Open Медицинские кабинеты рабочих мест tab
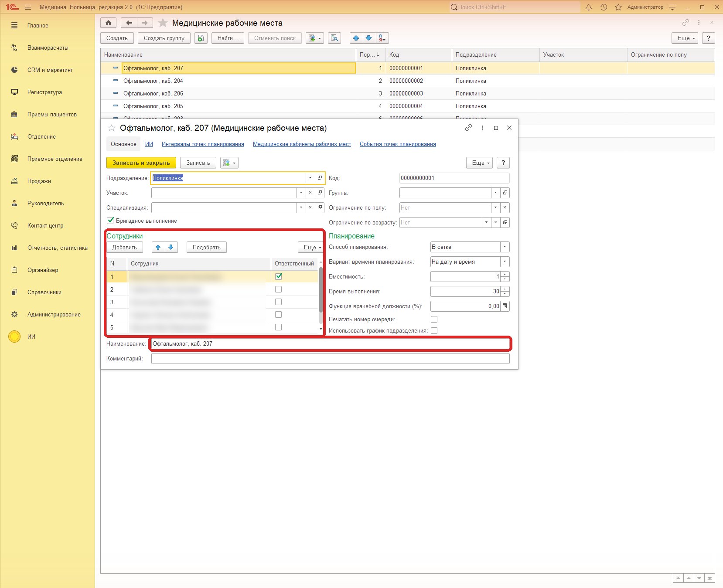 [x=302, y=144]
